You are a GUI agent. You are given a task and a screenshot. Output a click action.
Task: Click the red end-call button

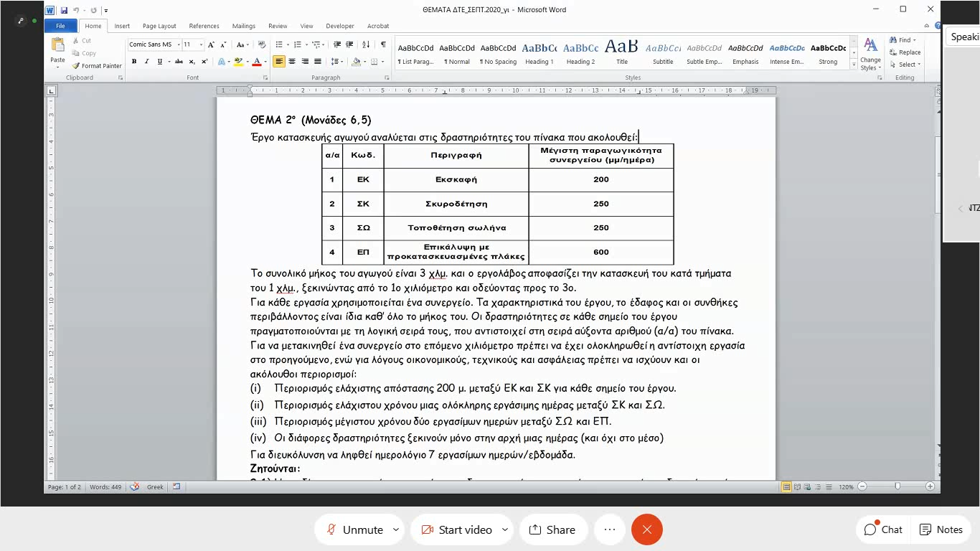coord(646,529)
